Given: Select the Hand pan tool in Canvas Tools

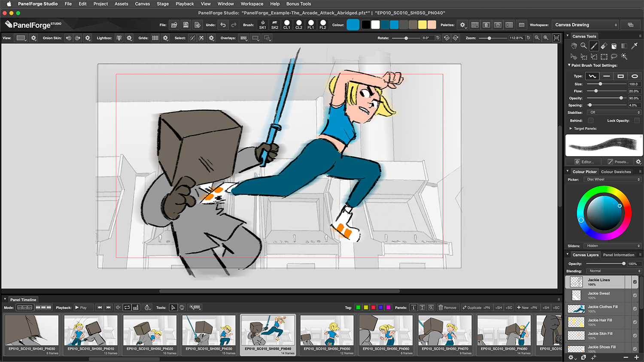Looking at the screenshot, I should click(574, 45).
